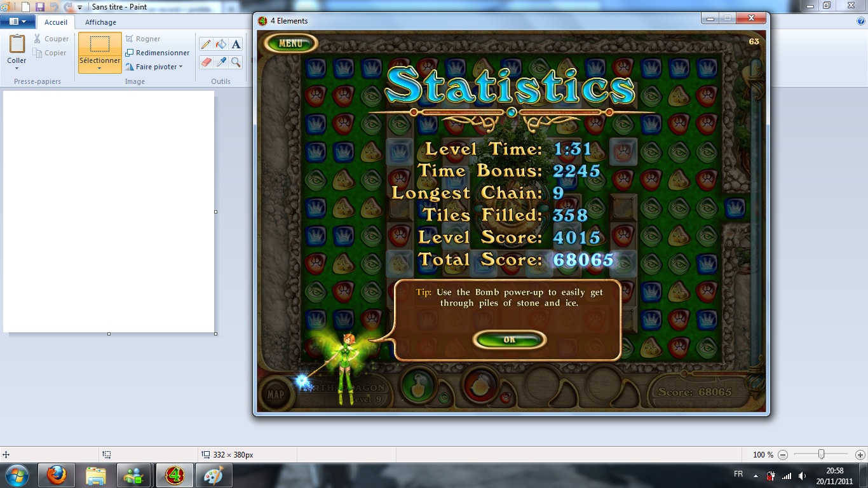
Task: Select the Eraser tool
Action: tap(206, 62)
